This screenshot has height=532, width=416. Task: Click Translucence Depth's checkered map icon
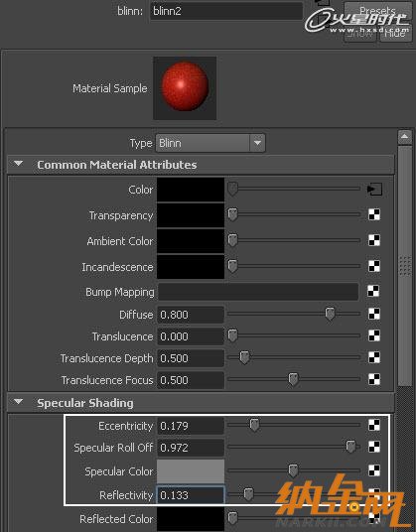point(374,357)
